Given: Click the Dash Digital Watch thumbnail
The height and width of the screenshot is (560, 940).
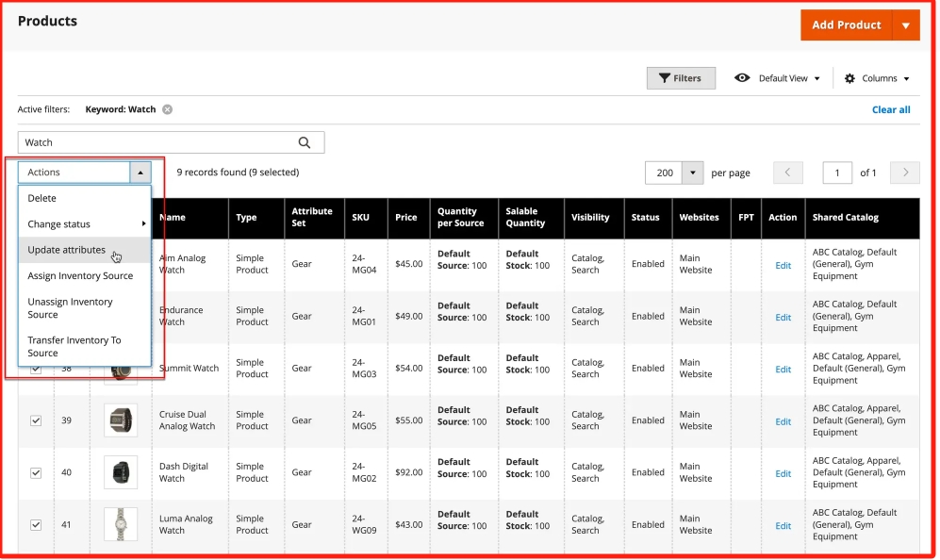Looking at the screenshot, I should pos(121,472).
